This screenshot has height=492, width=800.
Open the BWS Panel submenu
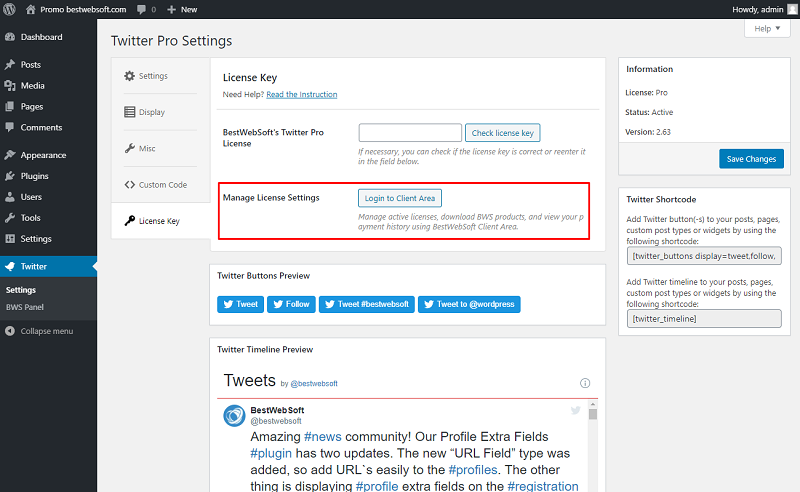click(x=24, y=307)
